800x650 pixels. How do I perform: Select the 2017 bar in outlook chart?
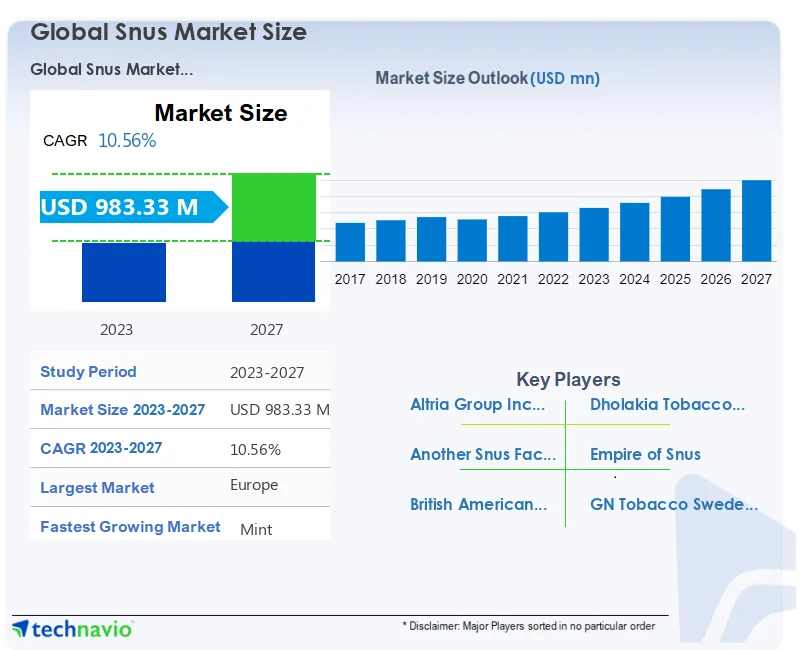click(x=350, y=242)
